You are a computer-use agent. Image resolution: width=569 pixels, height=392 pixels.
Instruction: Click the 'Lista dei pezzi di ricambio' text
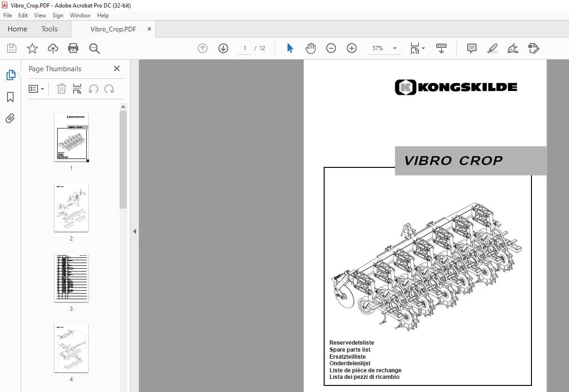pyautogui.click(x=364, y=377)
